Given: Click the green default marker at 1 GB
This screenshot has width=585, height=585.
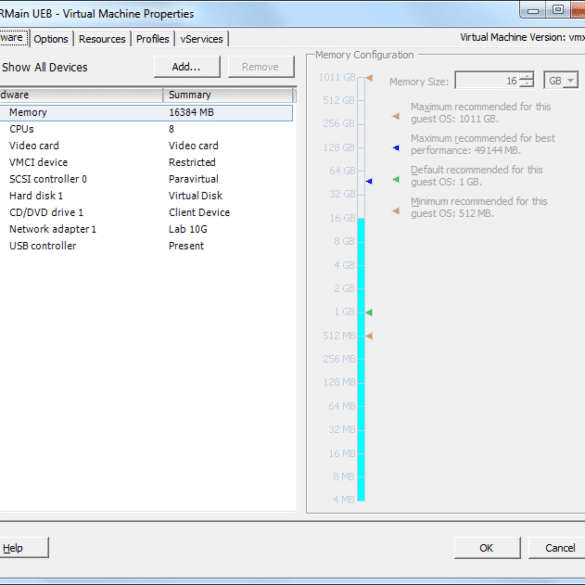Looking at the screenshot, I should point(369,312).
